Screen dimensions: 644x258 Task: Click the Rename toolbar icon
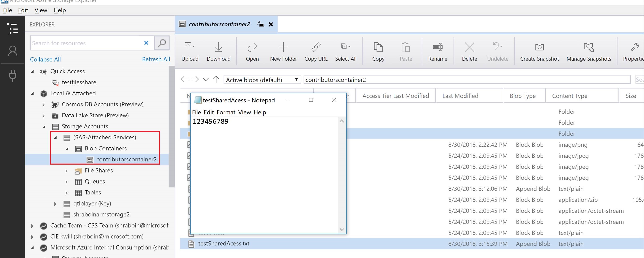coord(438,47)
